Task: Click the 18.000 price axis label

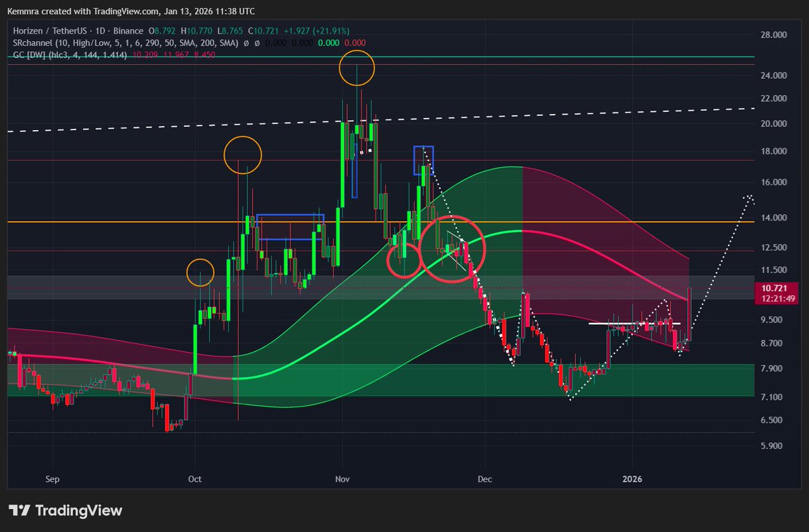Action: [773, 152]
